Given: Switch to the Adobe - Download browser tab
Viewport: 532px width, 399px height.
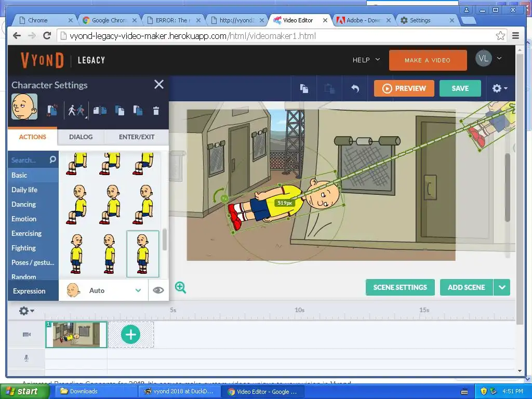Looking at the screenshot, I should (x=364, y=20).
